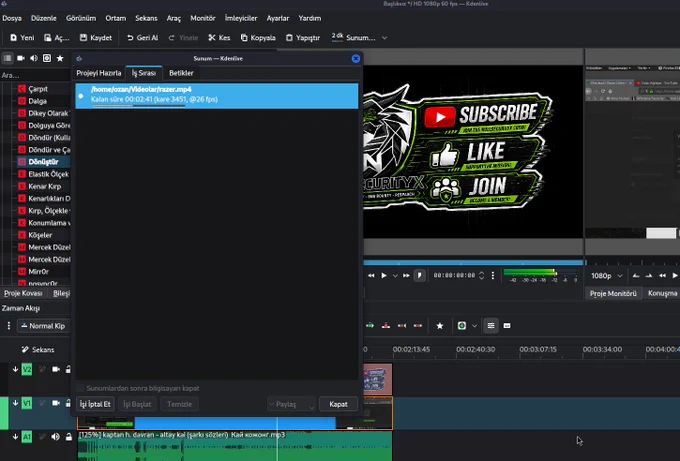Open the Paylaş dropdown in render dialog

(291, 404)
